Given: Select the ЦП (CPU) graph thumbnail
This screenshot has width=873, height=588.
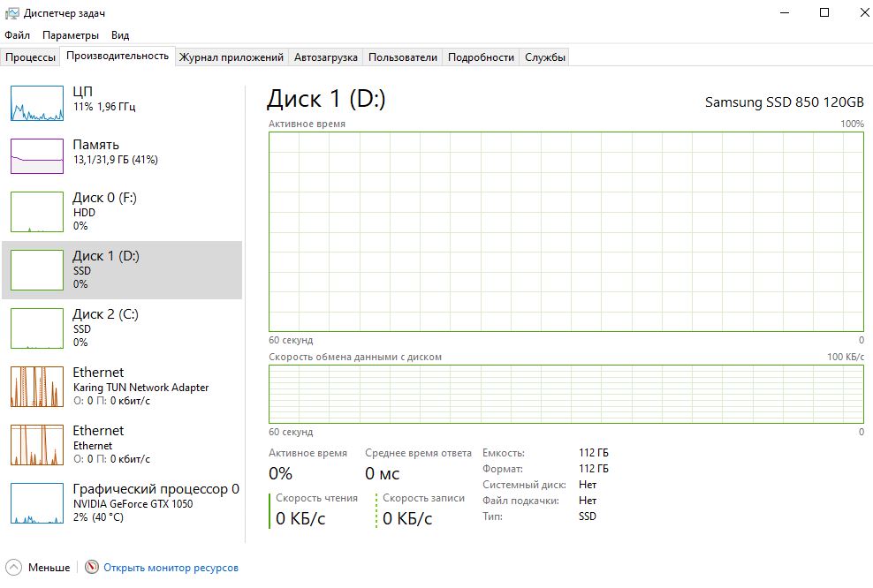Looking at the screenshot, I should tap(37, 102).
